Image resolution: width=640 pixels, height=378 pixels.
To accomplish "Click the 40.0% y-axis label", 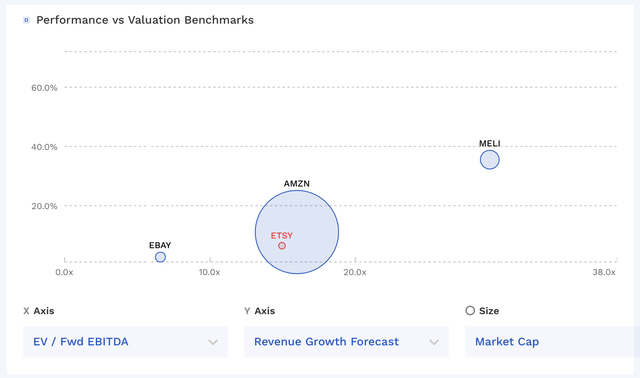I will coord(44,147).
